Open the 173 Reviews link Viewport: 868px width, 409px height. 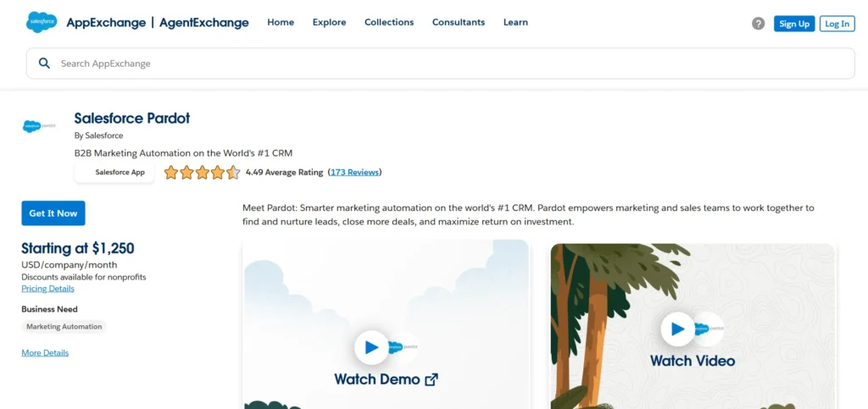click(x=355, y=173)
